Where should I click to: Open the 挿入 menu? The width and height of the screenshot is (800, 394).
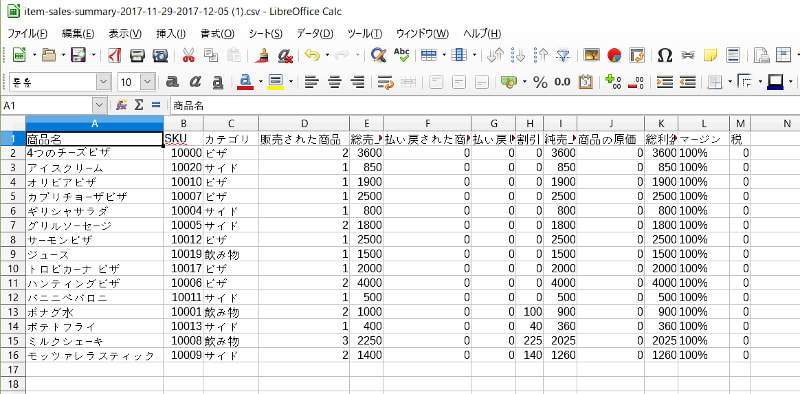pyautogui.click(x=170, y=34)
